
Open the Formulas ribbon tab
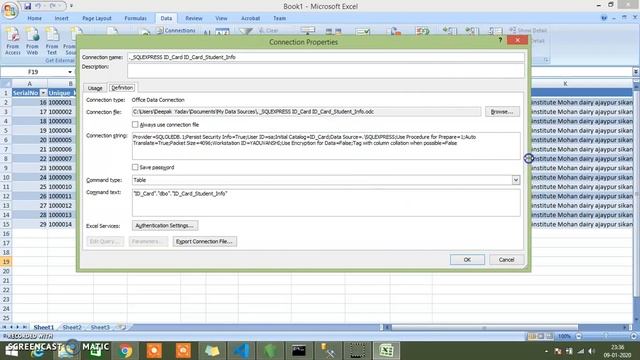pyautogui.click(x=136, y=18)
